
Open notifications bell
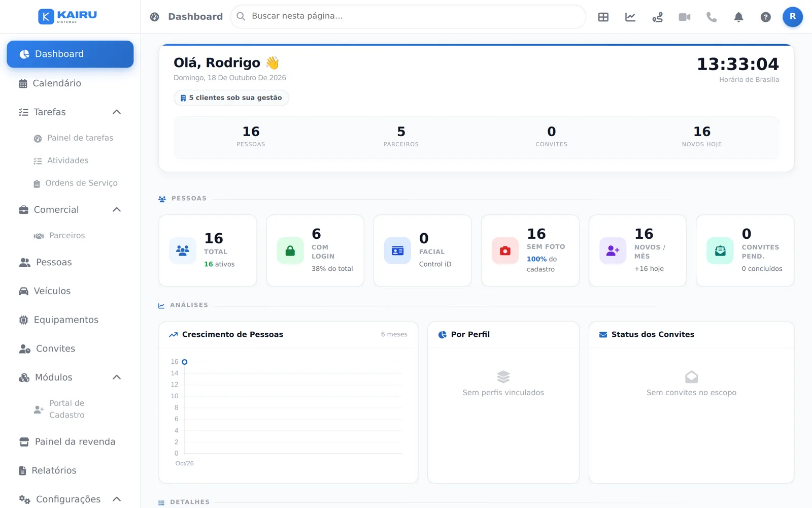point(738,17)
